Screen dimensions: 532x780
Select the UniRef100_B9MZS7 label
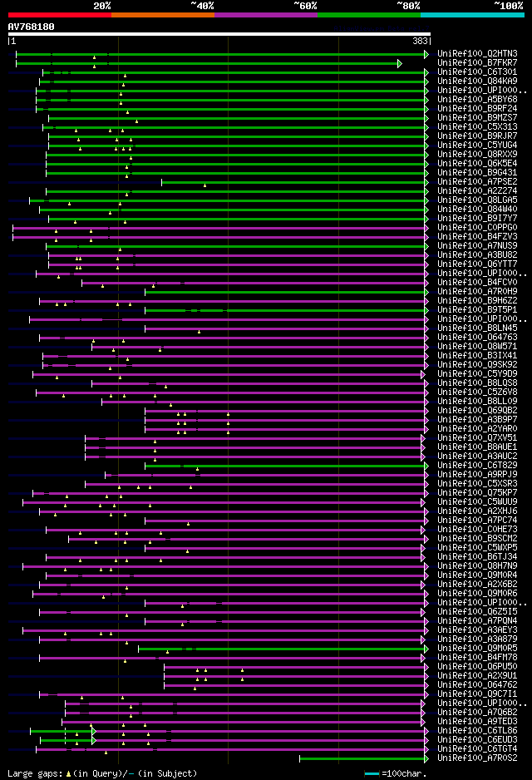point(477,118)
